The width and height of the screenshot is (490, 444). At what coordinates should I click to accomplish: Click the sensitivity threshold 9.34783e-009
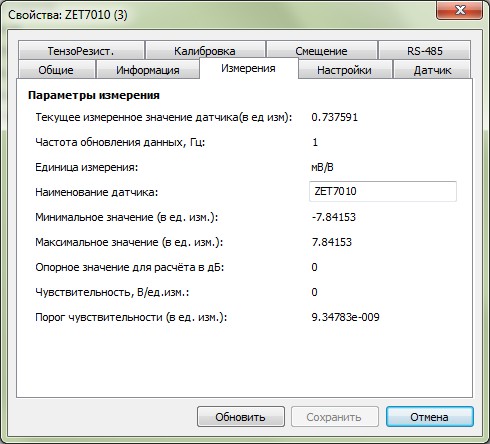(345, 317)
